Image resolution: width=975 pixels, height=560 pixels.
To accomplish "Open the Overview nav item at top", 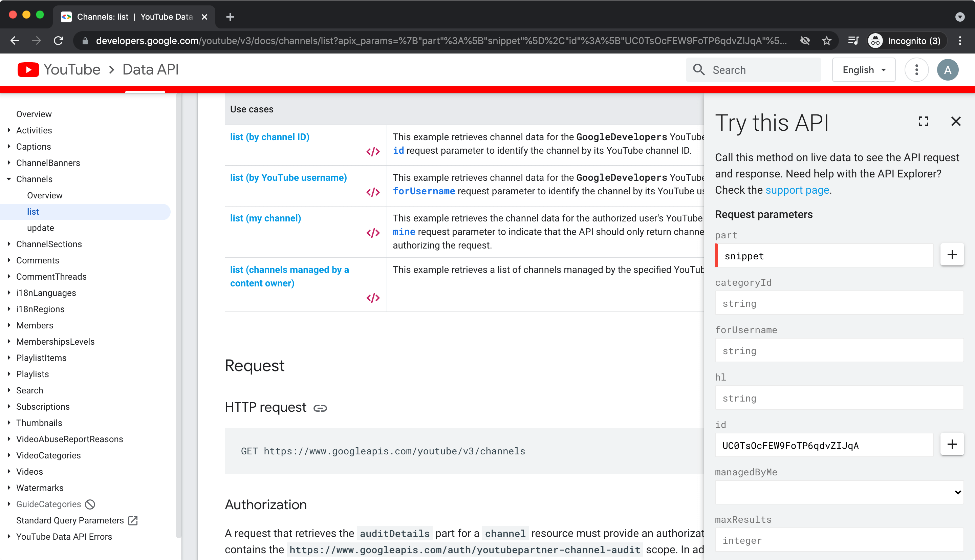I will pos(34,114).
